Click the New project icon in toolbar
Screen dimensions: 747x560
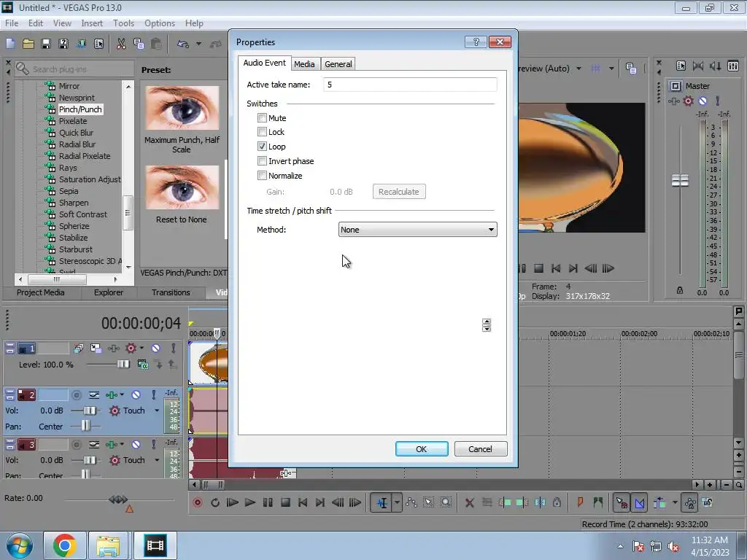(10, 44)
